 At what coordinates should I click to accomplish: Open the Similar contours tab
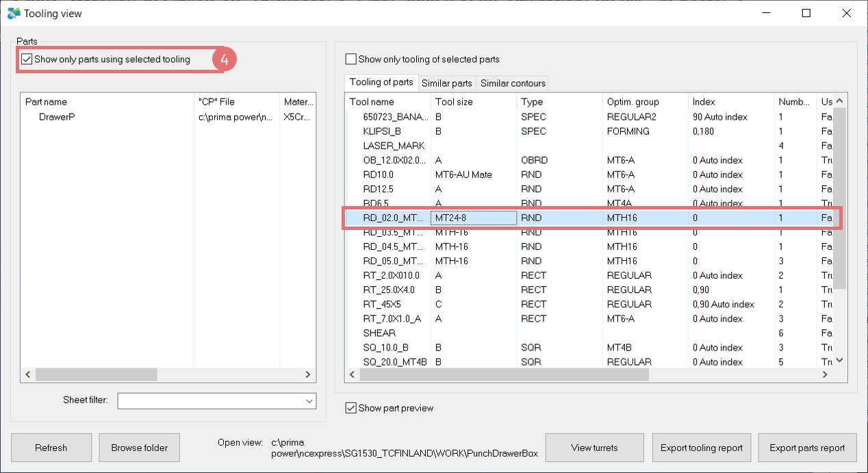point(513,84)
